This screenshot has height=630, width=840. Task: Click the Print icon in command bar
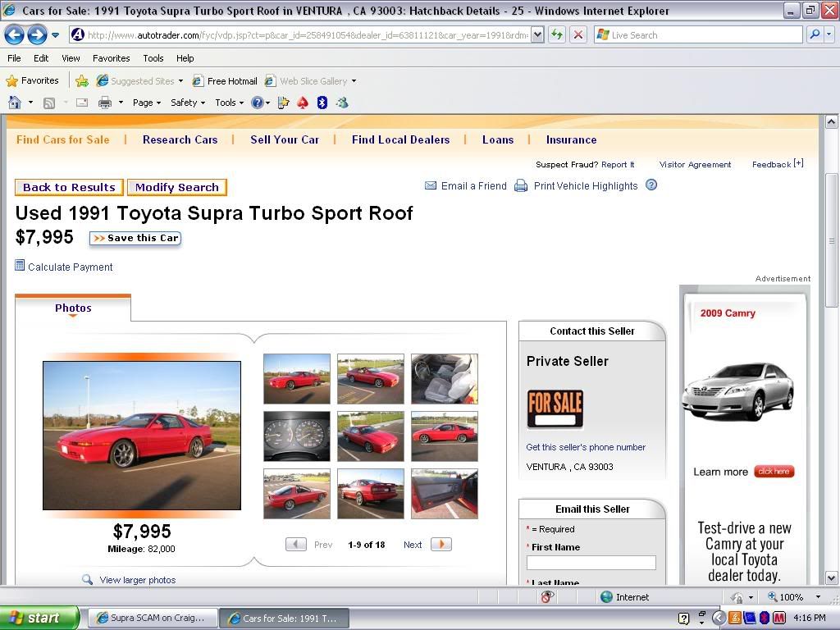(105, 103)
